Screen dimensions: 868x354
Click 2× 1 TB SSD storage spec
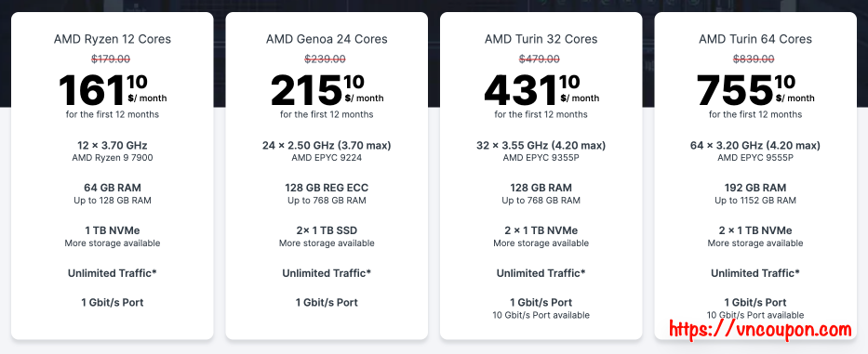click(327, 230)
